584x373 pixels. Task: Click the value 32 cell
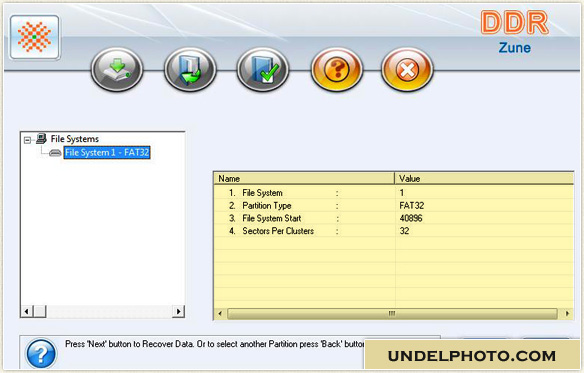(404, 231)
